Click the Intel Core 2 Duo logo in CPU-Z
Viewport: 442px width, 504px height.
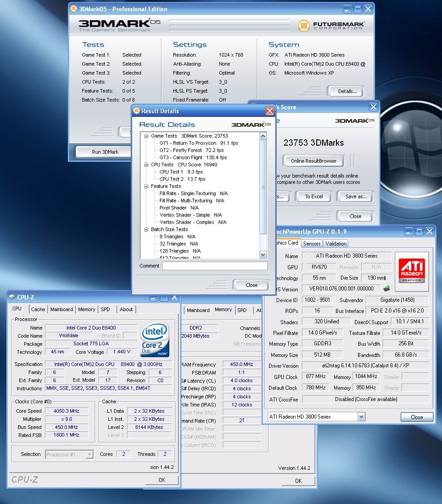(x=155, y=340)
